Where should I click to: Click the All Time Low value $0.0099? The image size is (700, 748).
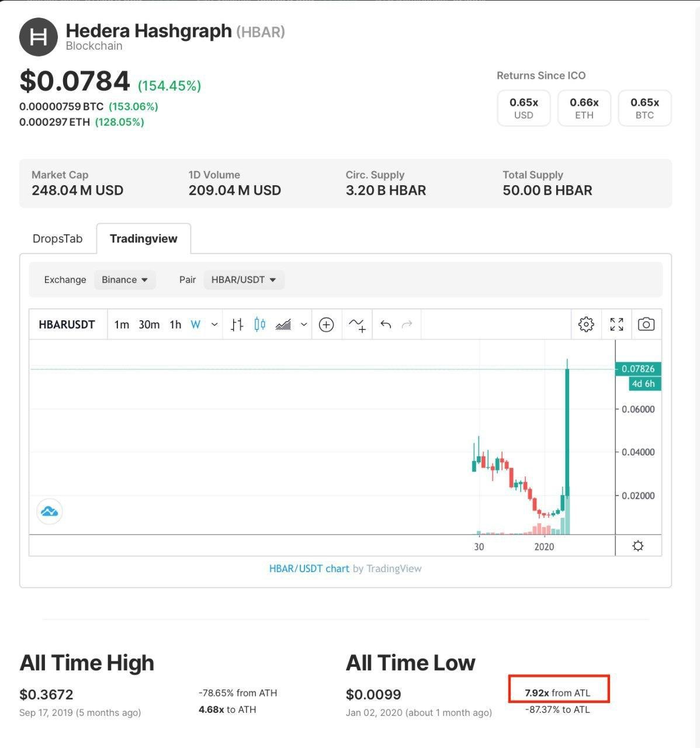point(373,695)
